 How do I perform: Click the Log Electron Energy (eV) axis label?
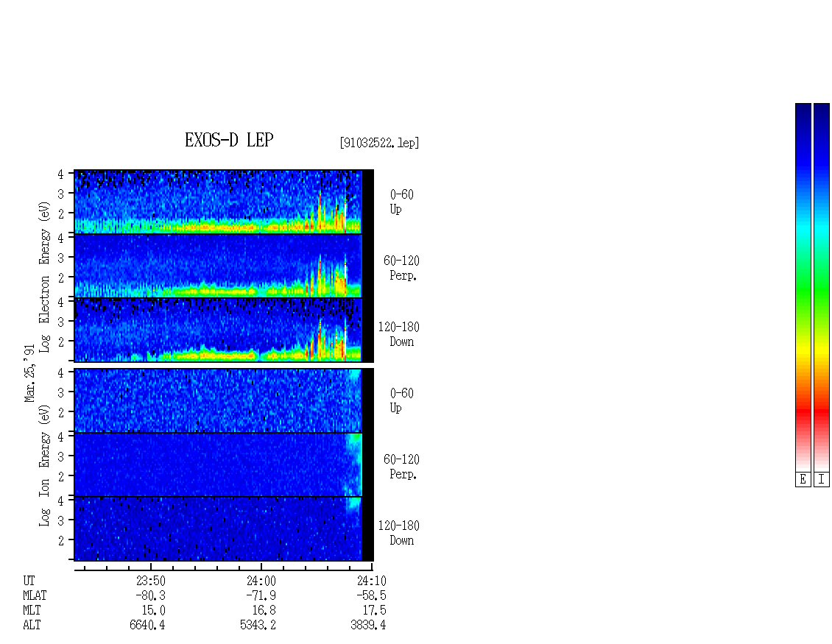45,277
